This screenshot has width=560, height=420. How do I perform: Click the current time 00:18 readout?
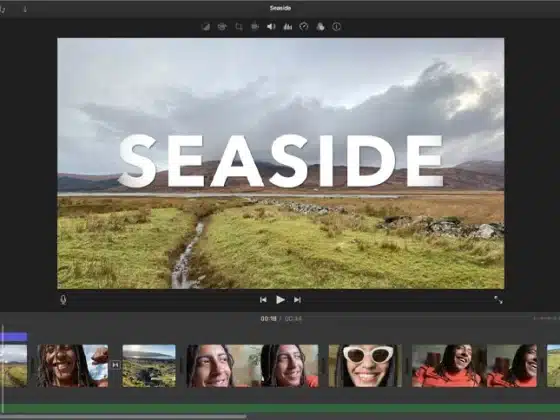[269, 319]
